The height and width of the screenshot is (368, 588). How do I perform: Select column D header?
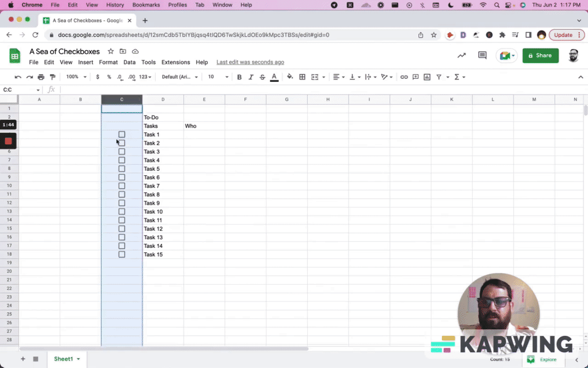click(163, 99)
